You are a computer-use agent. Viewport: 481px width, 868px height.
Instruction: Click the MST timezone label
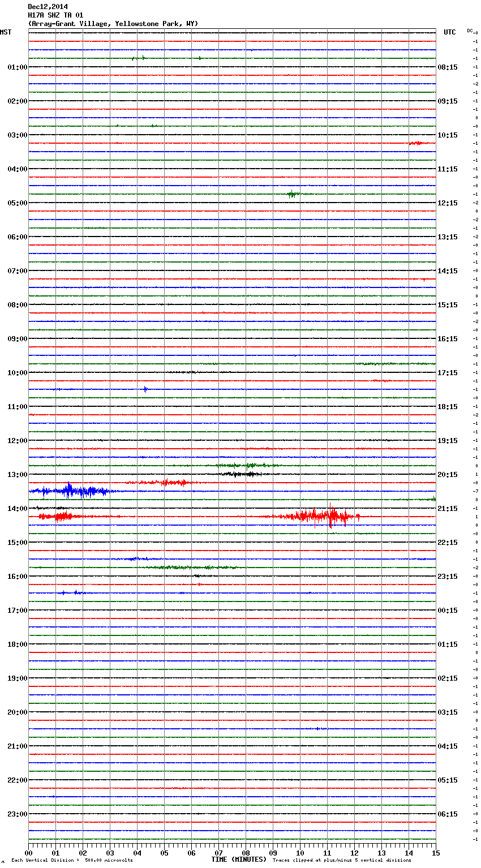click(6, 32)
